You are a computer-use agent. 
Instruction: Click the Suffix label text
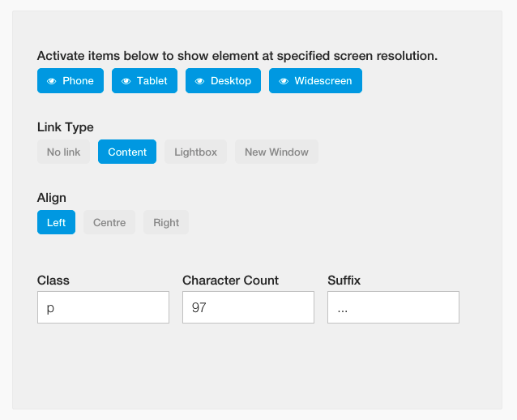(x=344, y=281)
